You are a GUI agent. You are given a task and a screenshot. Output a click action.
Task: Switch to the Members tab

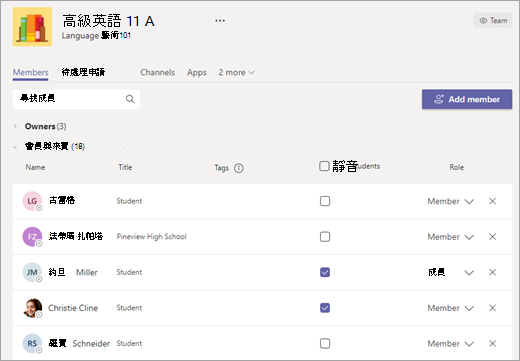click(x=30, y=73)
